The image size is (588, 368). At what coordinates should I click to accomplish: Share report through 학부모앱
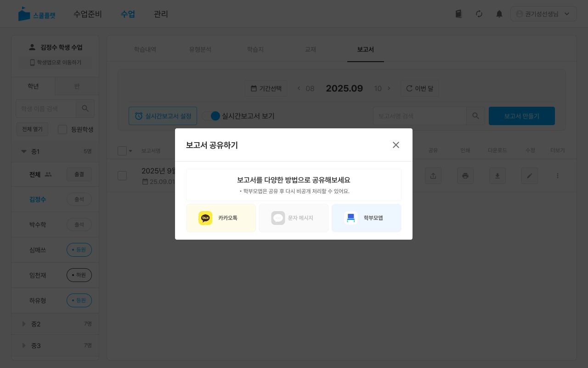pos(366,218)
